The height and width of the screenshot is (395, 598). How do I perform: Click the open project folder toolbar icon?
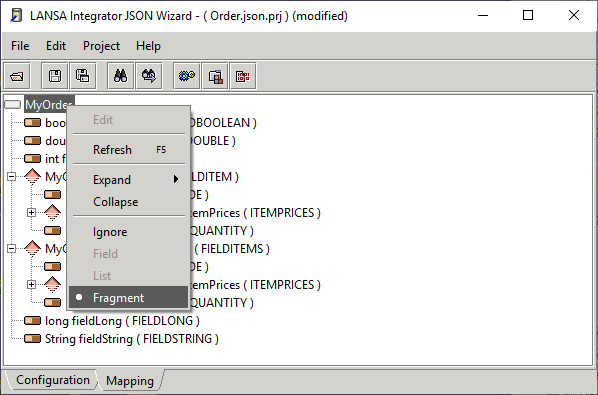(17, 76)
